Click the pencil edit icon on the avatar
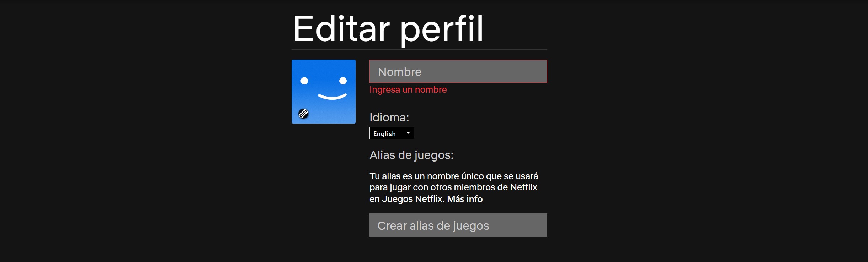The width and height of the screenshot is (868, 262). (x=303, y=114)
